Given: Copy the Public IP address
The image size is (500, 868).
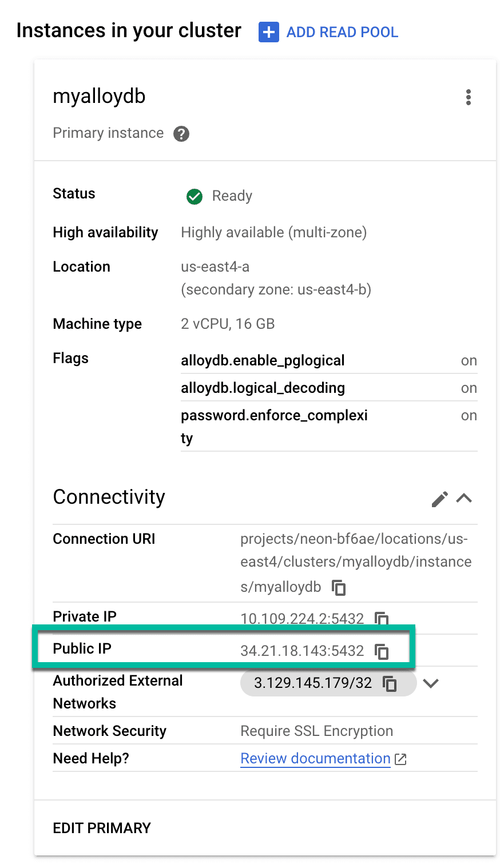Looking at the screenshot, I should 382,651.
